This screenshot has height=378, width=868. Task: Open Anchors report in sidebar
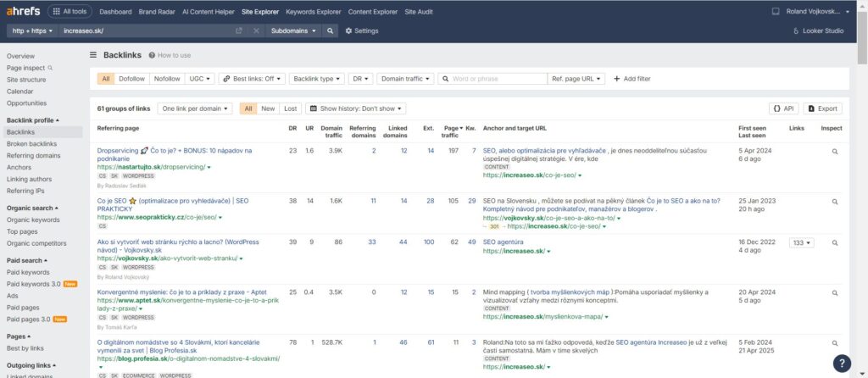(x=19, y=167)
